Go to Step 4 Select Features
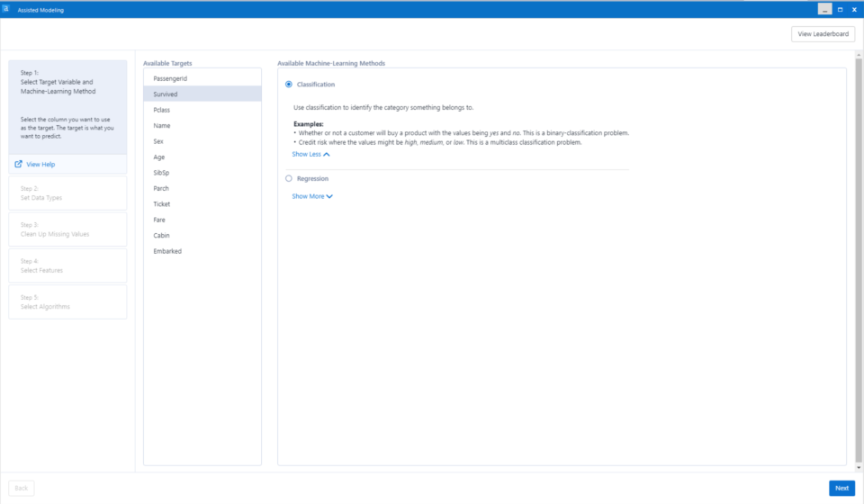 pyautogui.click(x=67, y=265)
